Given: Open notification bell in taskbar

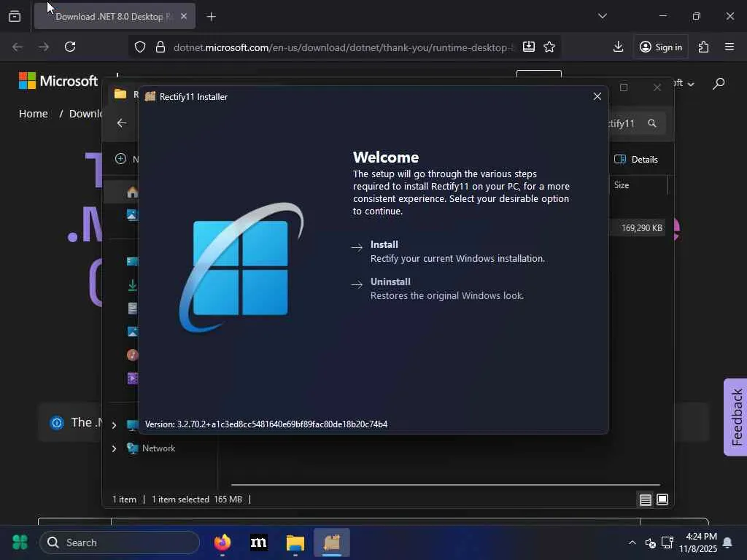Looking at the screenshot, I should pos(727,542).
